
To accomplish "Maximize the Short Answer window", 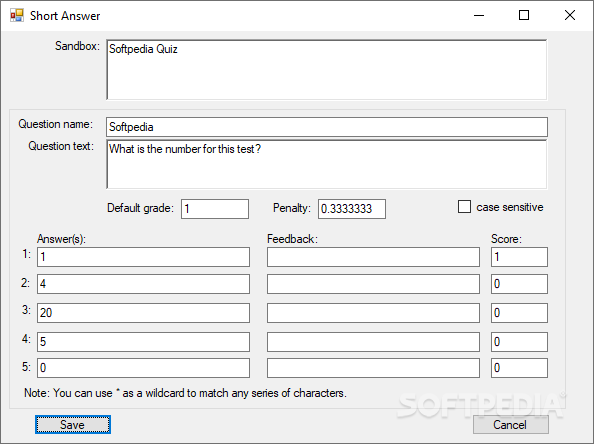I will (524, 16).
